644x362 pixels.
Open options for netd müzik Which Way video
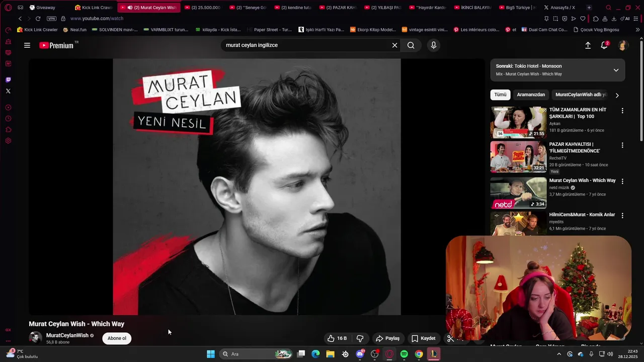coord(622,181)
